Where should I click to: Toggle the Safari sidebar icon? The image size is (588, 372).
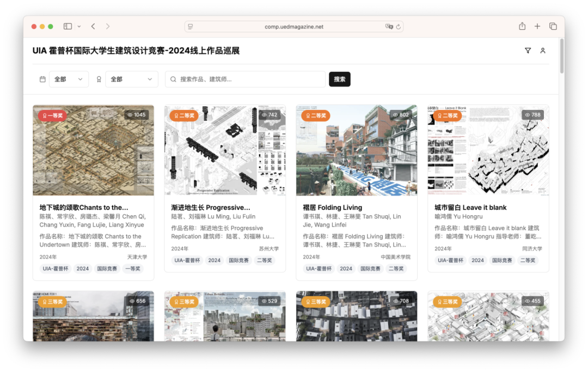(x=68, y=26)
